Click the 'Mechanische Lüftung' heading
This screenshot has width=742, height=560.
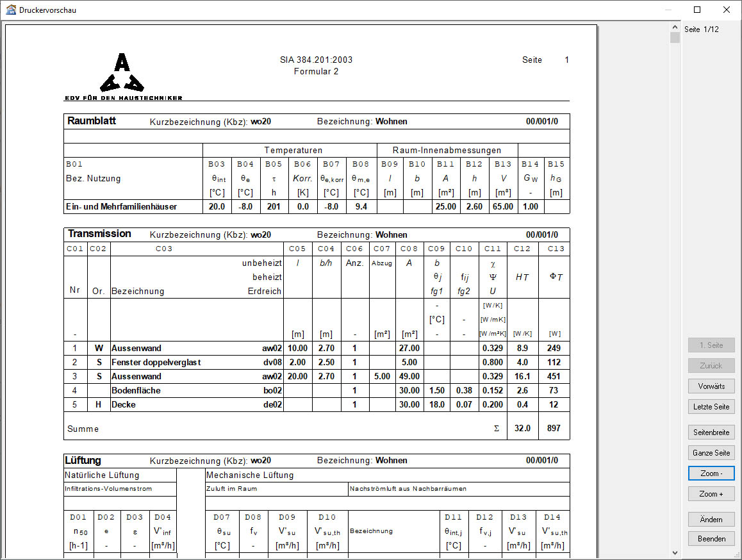pos(250,475)
